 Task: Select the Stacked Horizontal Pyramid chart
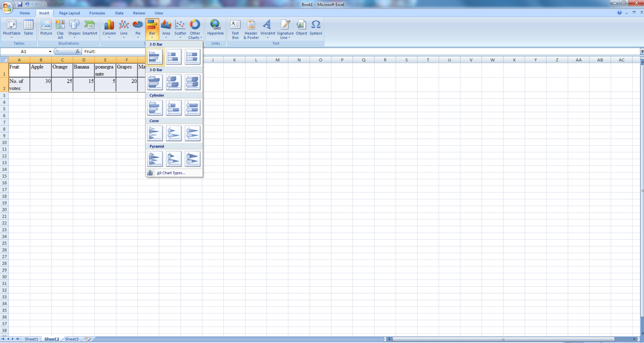tap(174, 159)
